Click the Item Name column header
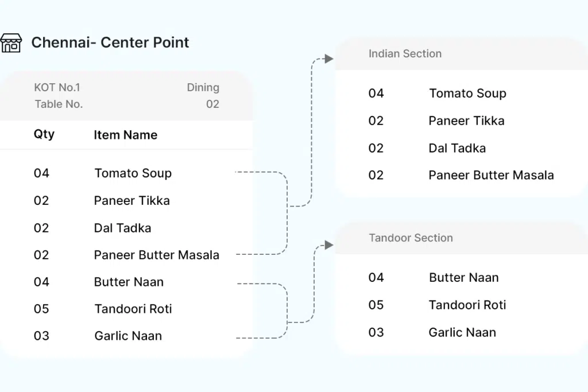 [125, 135]
